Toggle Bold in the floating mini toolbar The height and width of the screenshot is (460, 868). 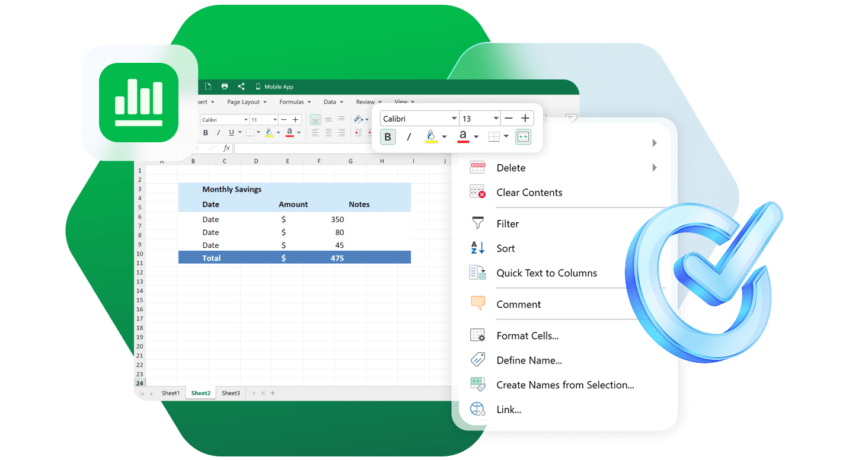click(388, 137)
